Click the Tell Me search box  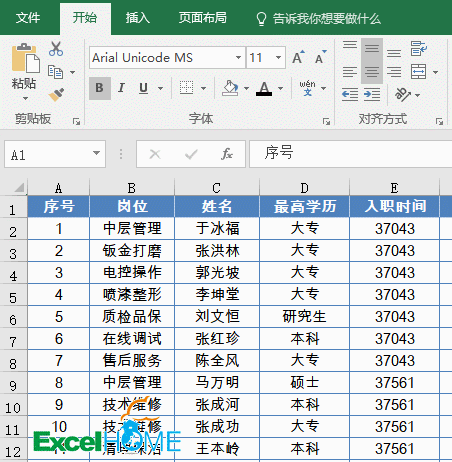[x=319, y=19]
